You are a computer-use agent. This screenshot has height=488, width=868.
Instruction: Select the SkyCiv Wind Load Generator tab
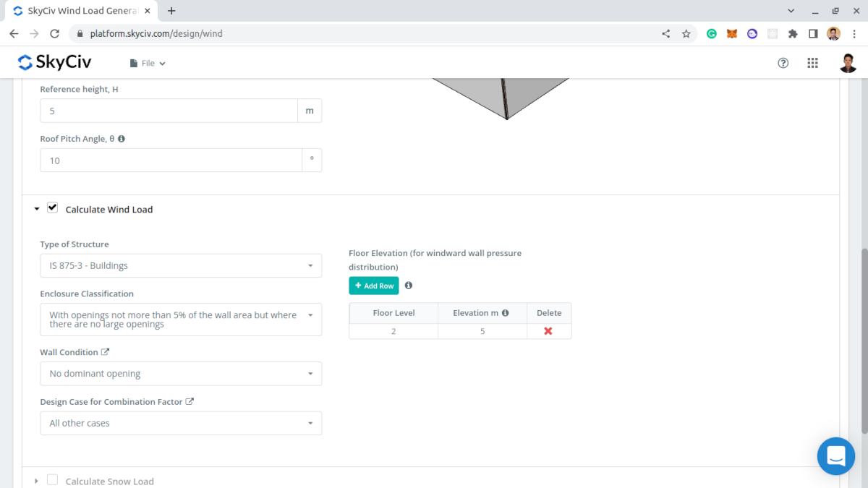coord(80,11)
